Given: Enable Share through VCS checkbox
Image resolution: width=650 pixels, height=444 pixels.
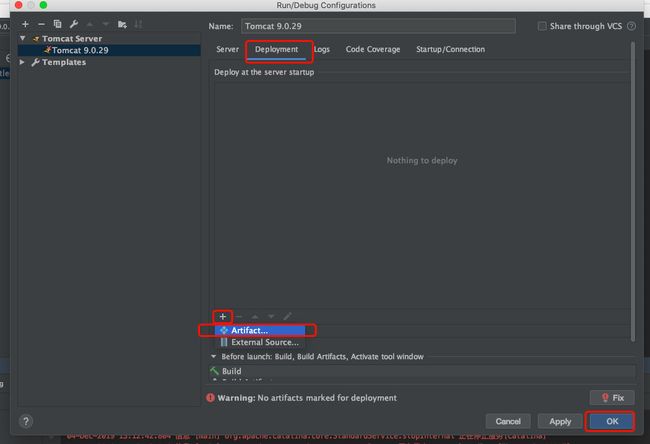Looking at the screenshot, I should (542, 26).
